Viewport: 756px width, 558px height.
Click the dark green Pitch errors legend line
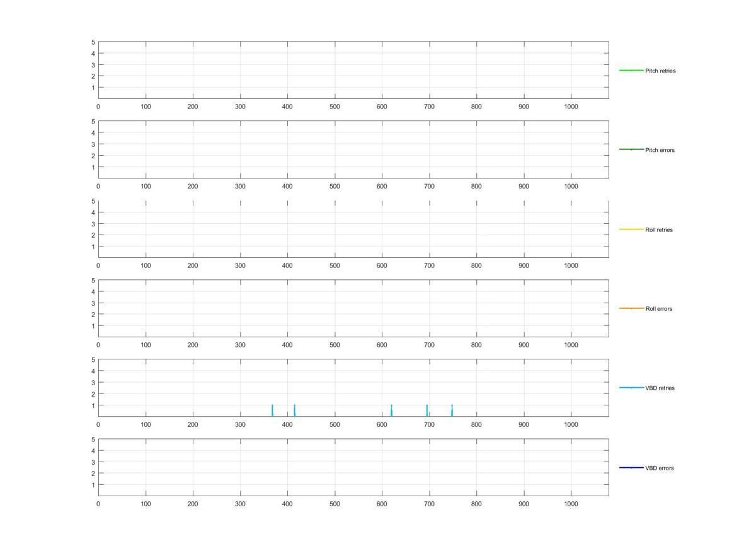coord(631,149)
